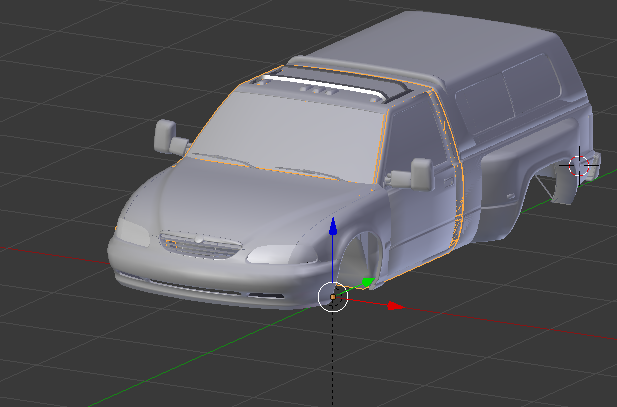
Task: Select the truck canopy side window
Action: pos(508,93)
